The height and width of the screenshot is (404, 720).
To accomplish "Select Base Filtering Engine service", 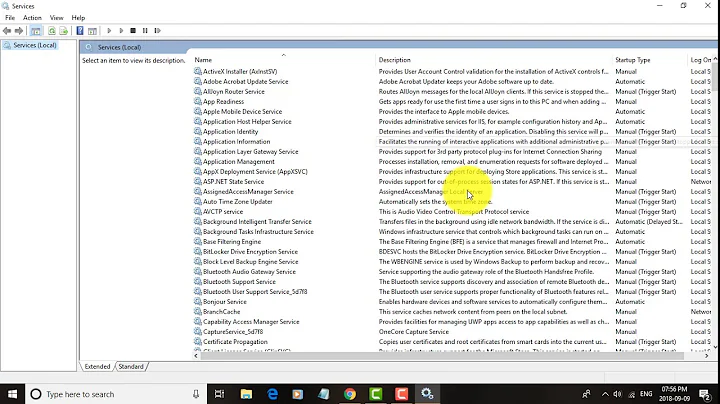I will (232, 242).
